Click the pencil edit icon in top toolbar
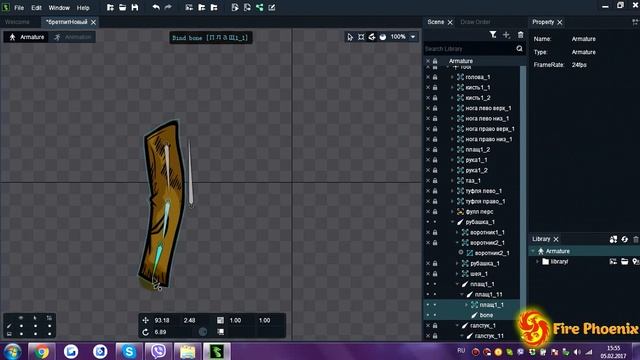The image size is (640, 360). [272, 7]
